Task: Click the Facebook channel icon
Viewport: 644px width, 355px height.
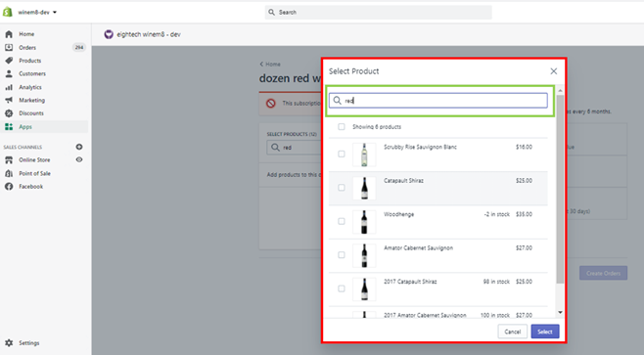Action: point(9,187)
